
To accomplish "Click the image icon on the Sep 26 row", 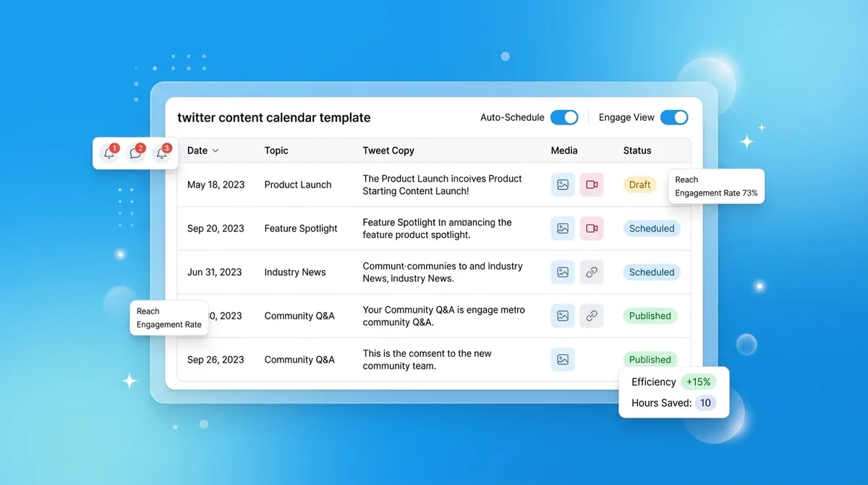I will tap(563, 359).
